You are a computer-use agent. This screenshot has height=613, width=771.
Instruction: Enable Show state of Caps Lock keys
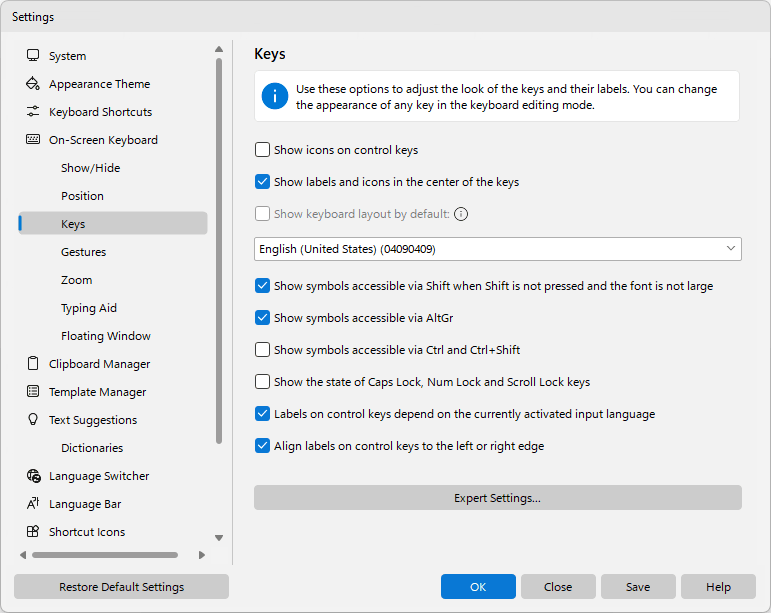(x=263, y=381)
